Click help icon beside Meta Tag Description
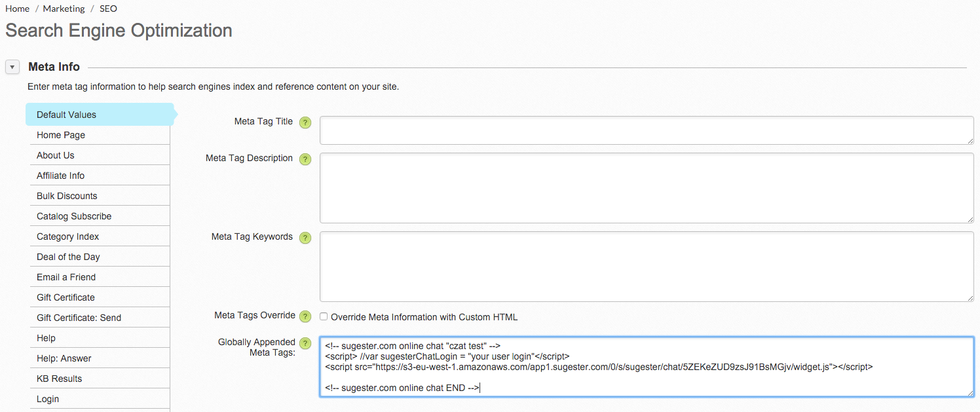The height and width of the screenshot is (412, 980). [305, 159]
